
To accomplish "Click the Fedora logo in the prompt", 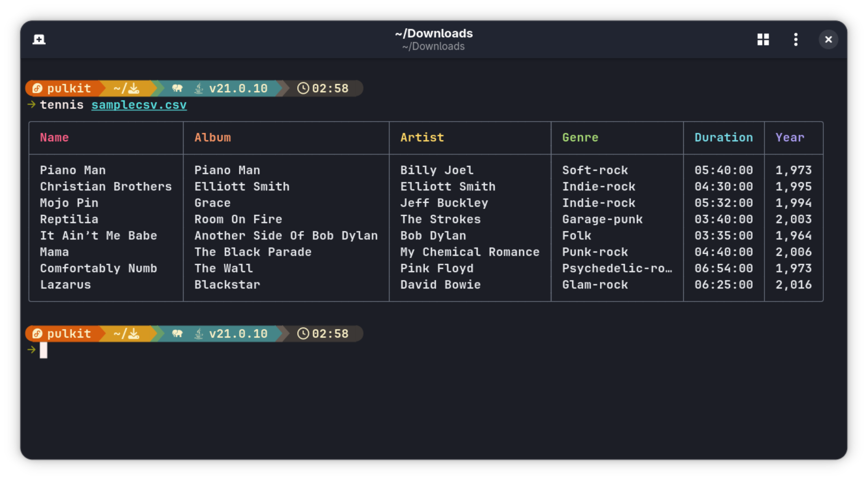I will pyautogui.click(x=38, y=88).
